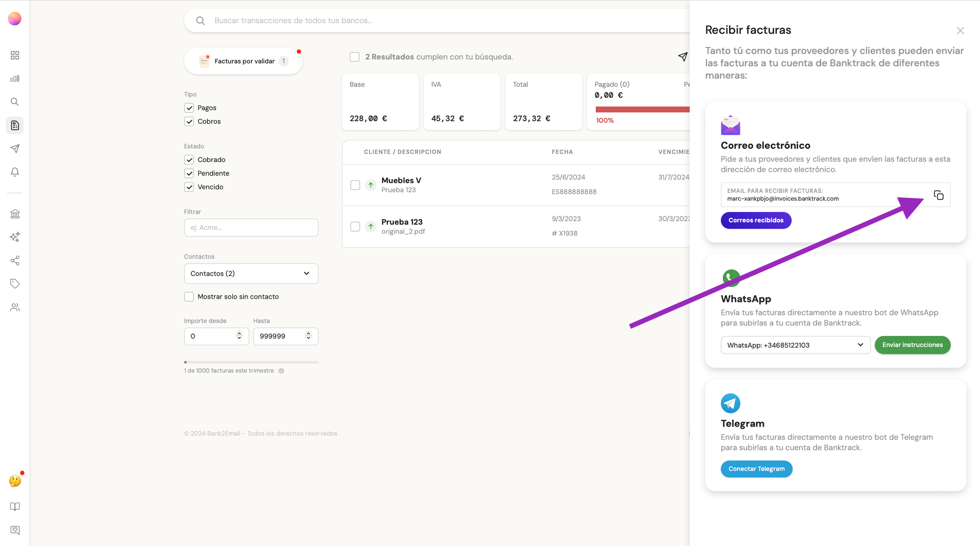
Task: Open the bar chart analytics icon
Action: [x=15, y=78]
